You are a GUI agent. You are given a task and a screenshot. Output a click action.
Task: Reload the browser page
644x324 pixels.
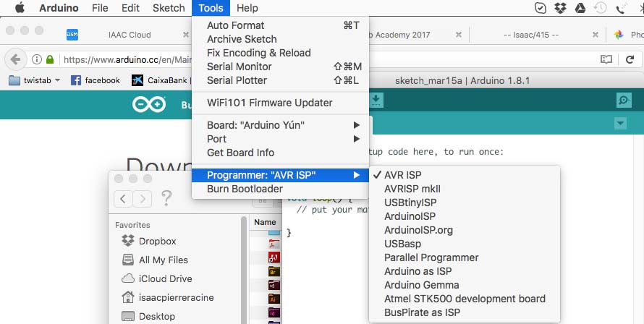[630, 59]
